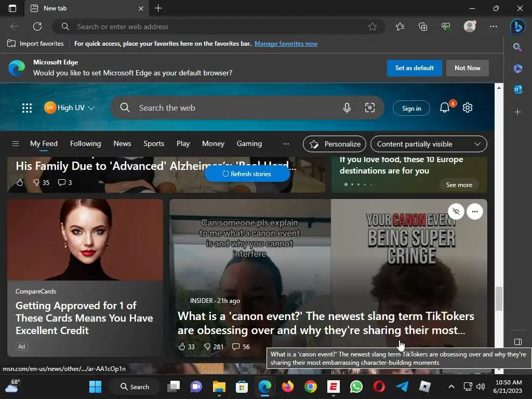Open Manage favorites now link

coord(286,44)
